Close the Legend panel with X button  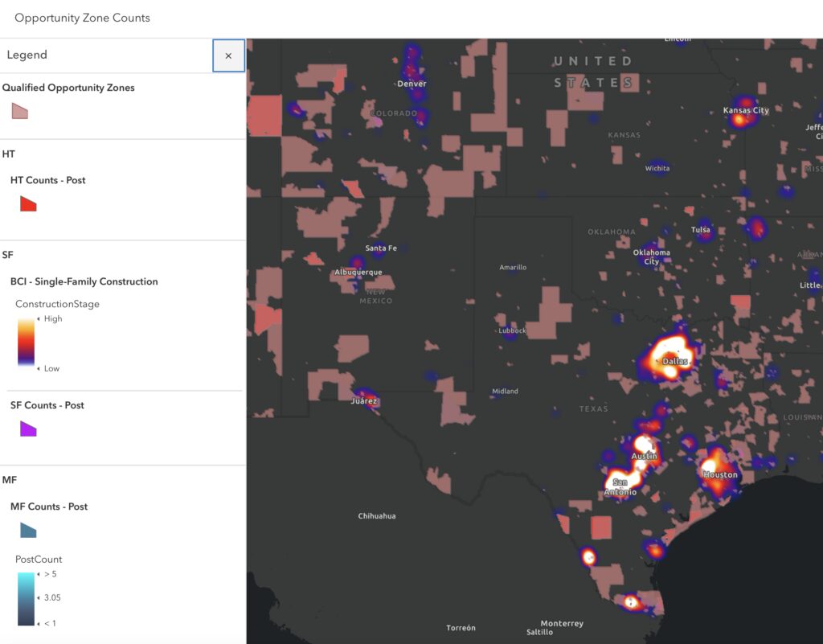click(228, 55)
